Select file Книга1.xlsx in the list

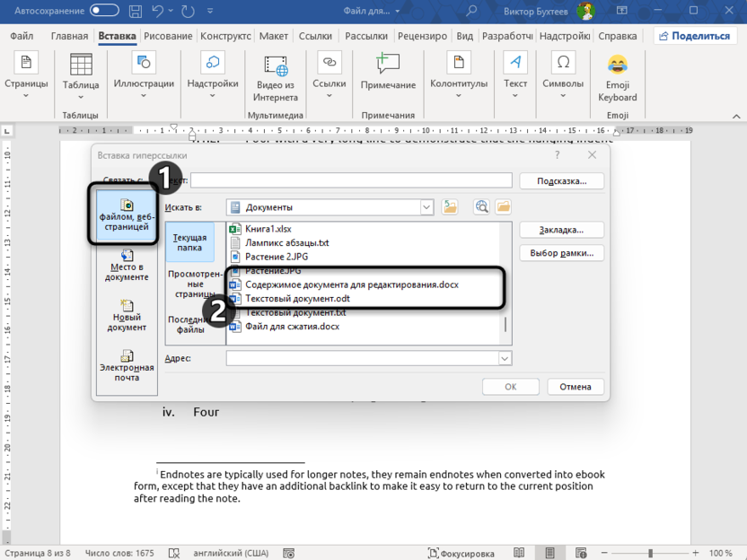(x=268, y=230)
